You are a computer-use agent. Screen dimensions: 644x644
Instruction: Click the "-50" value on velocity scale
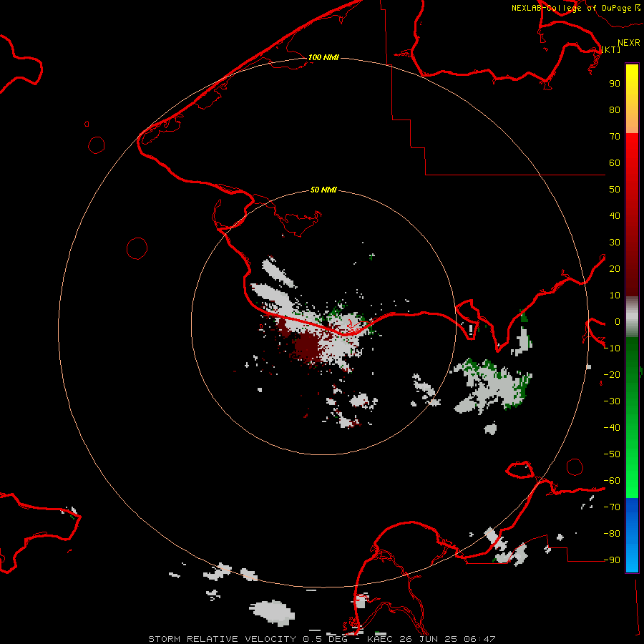pyautogui.click(x=612, y=454)
